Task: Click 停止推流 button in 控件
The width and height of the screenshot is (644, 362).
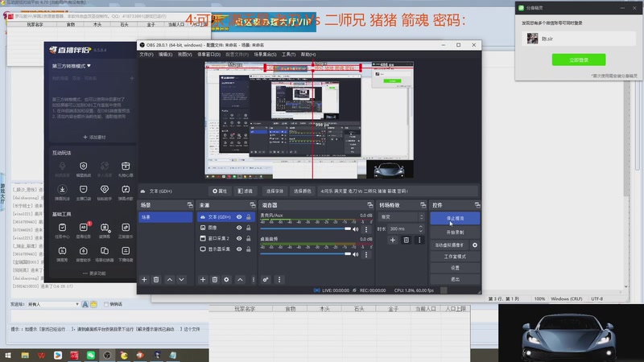Action: pyautogui.click(x=455, y=218)
